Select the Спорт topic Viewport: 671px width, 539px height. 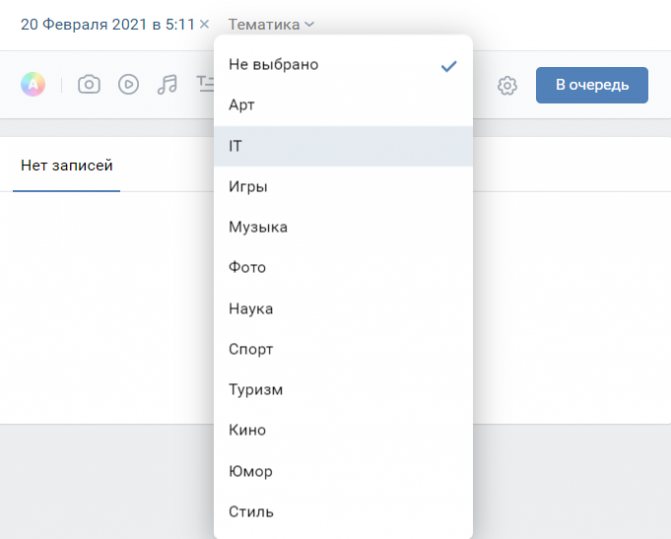pyautogui.click(x=343, y=349)
